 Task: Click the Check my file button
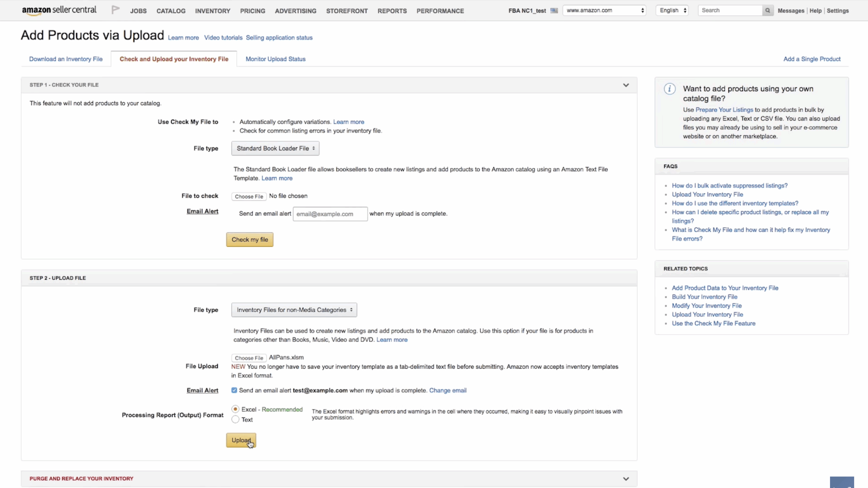(250, 240)
